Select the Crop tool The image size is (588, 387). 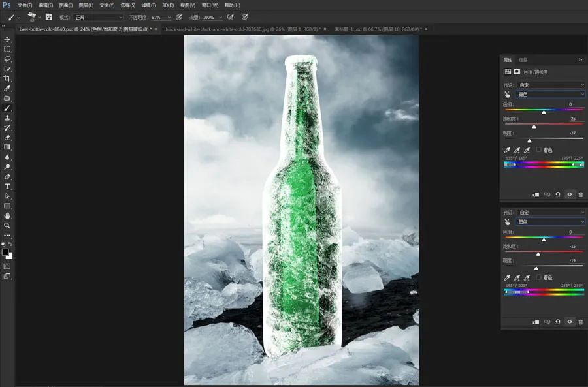pyautogui.click(x=7, y=79)
